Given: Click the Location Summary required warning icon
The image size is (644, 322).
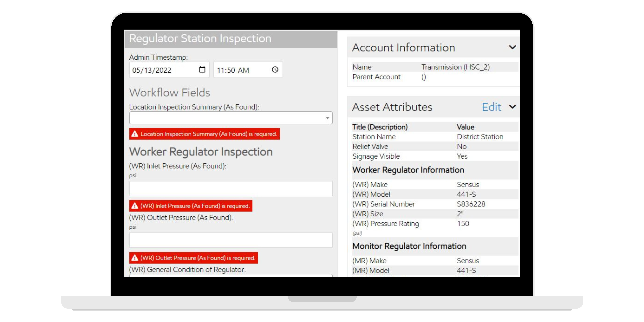Looking at the screenshot, I should 135,134.
